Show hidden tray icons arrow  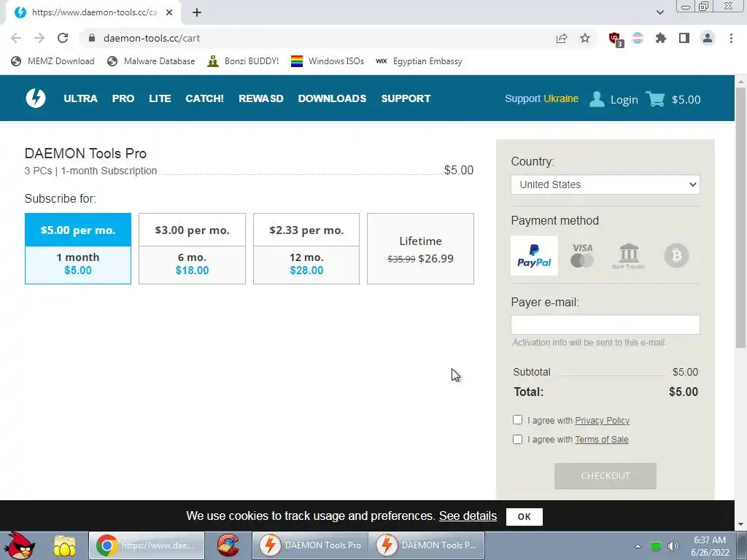638,546
